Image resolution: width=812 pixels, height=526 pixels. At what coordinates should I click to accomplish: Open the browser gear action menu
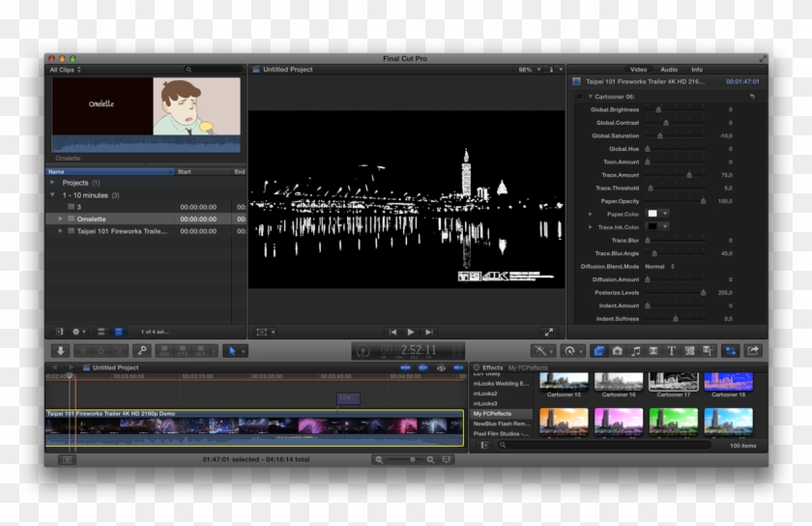click(x=78, y=332)
